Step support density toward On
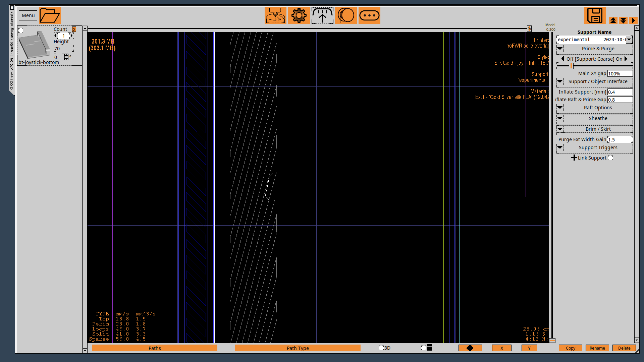The image size is (644, 362). 626,59
